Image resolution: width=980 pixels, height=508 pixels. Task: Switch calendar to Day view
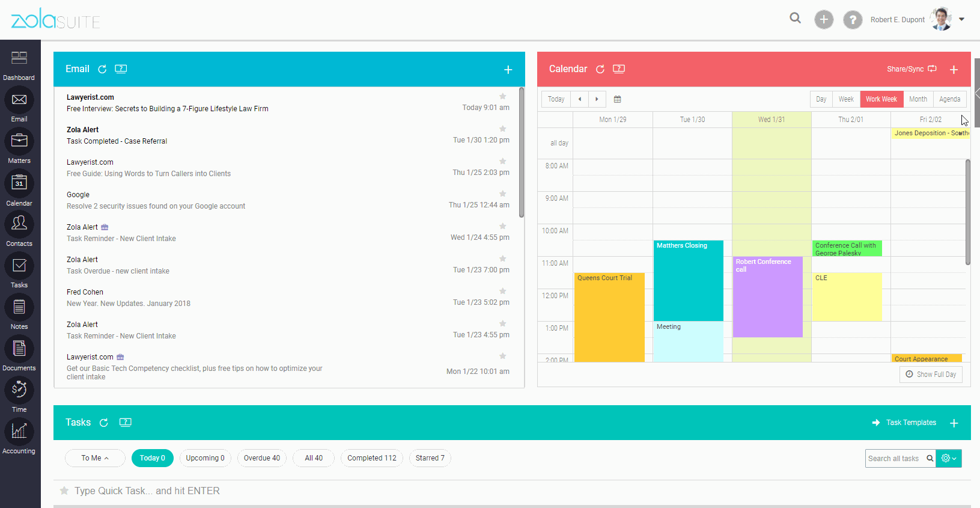(821, 99)
